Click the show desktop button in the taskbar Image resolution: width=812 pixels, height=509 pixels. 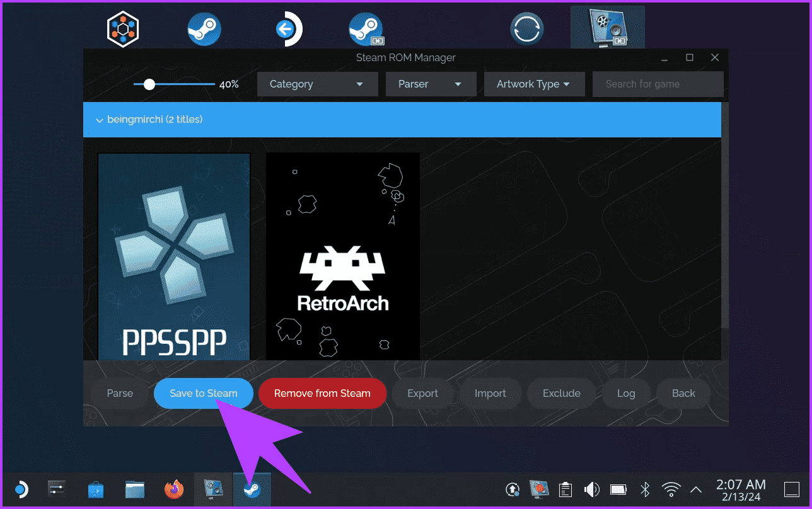[791, 489]
